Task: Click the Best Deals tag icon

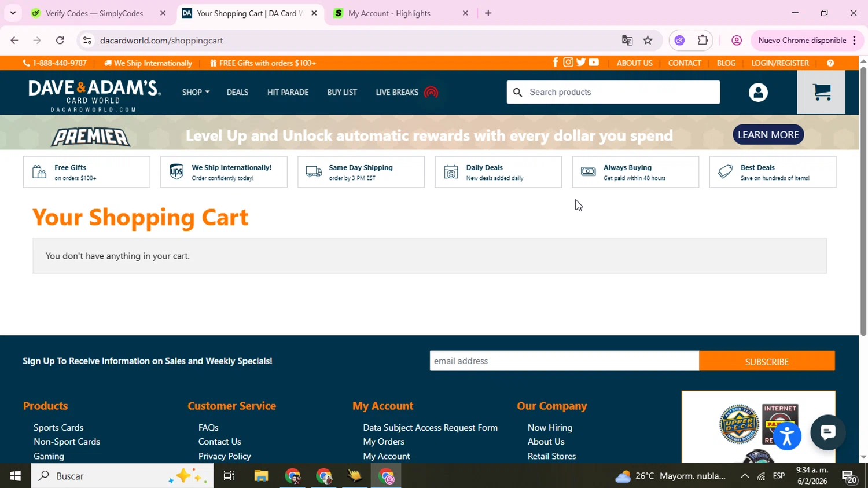Action: [725, 172]
